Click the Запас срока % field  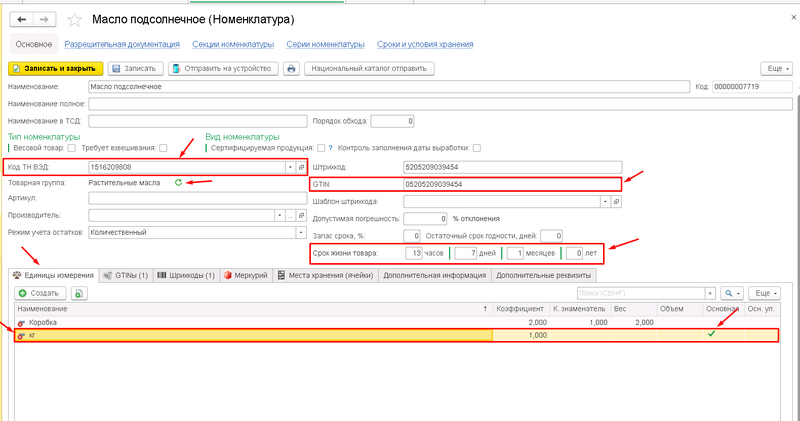click(x=412, y=236)
